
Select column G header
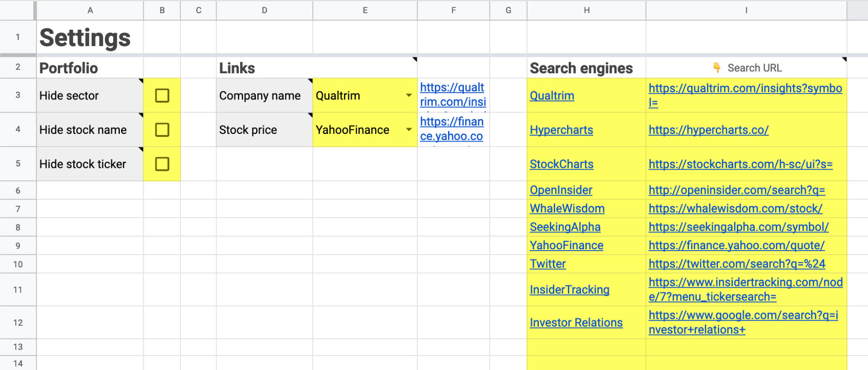point(509,10)
